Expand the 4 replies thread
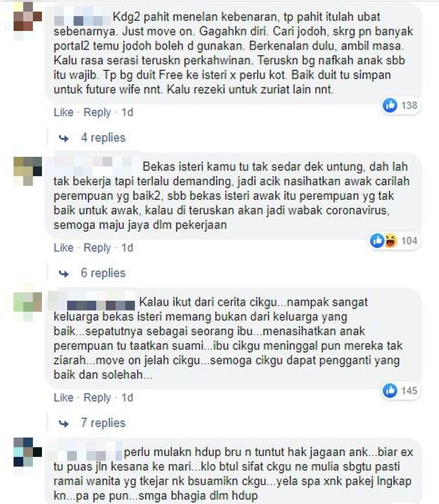 tap(103, 137)
